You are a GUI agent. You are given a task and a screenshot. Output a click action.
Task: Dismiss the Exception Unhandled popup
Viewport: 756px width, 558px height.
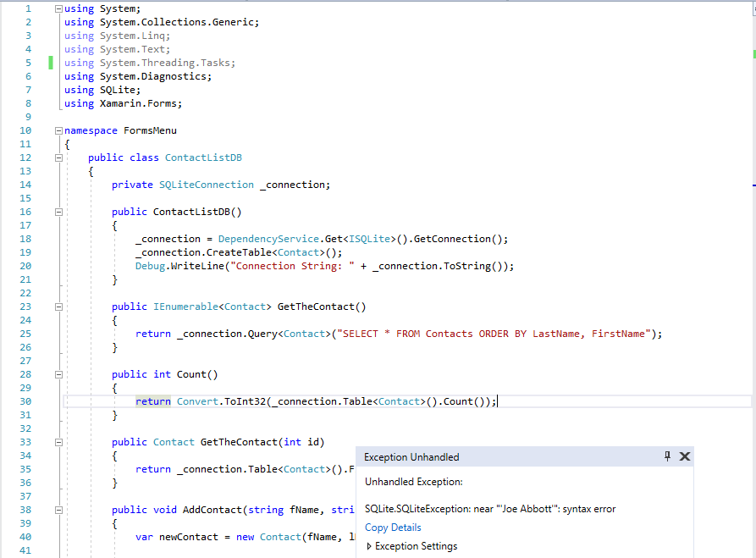point(685,456)
